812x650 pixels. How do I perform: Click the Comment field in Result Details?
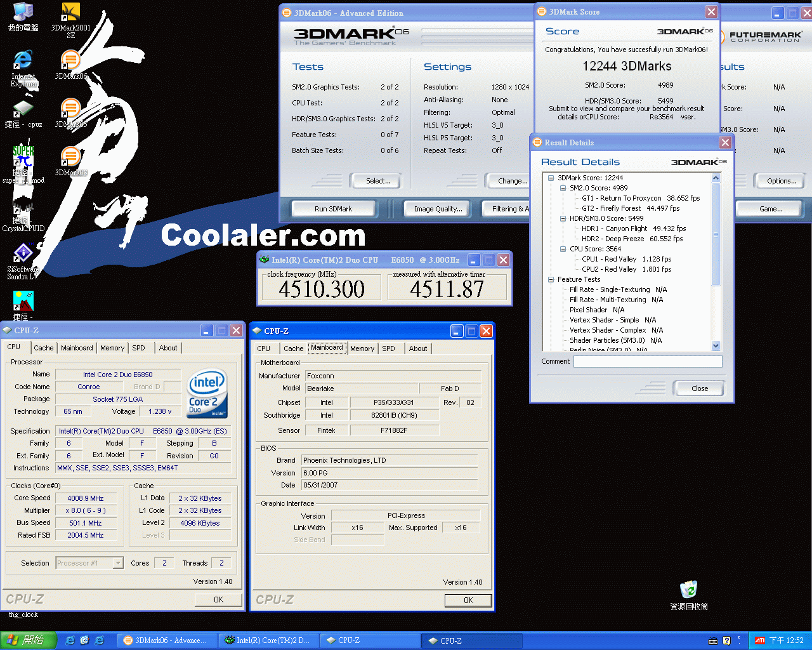(x=648, y=361)
